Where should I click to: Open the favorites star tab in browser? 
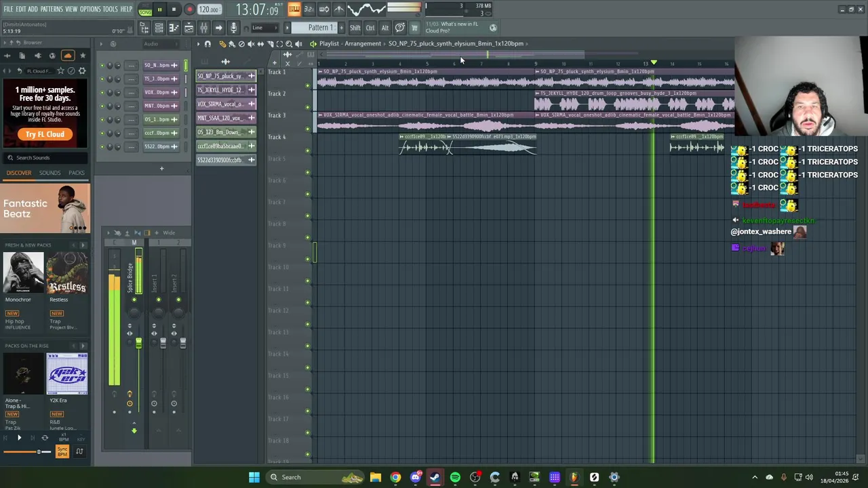pos(83,56)
